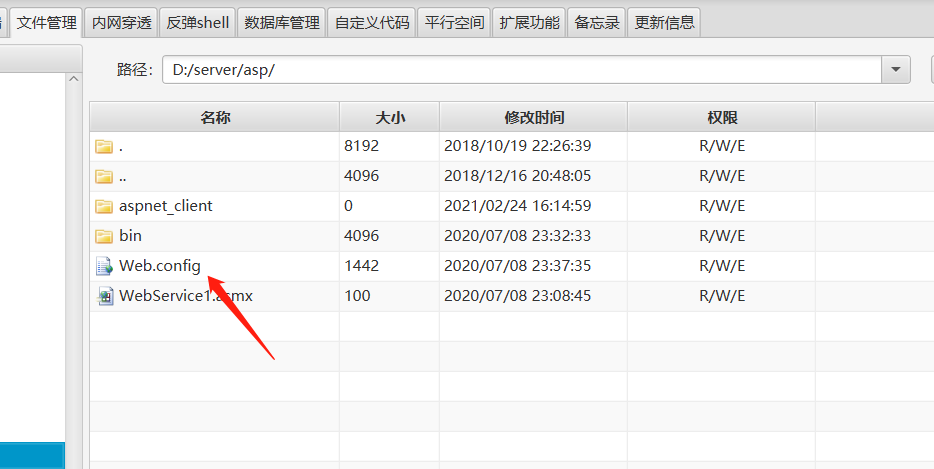
Task: Click the left tree scrollbar up arrow
Action: 74,79
